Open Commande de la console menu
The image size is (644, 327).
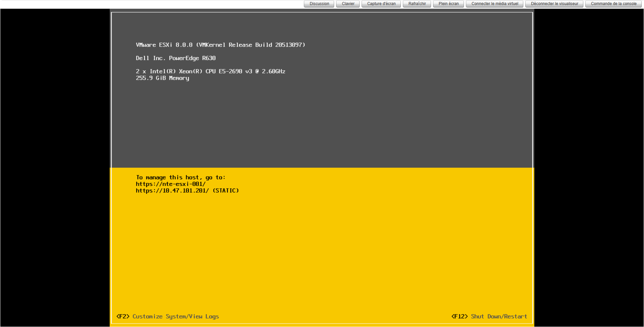(x=613, y=4)
